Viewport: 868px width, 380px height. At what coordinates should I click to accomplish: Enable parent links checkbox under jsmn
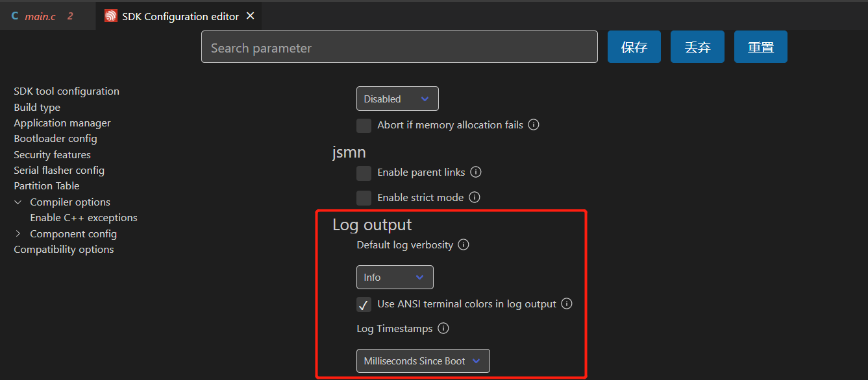(364, 172)
